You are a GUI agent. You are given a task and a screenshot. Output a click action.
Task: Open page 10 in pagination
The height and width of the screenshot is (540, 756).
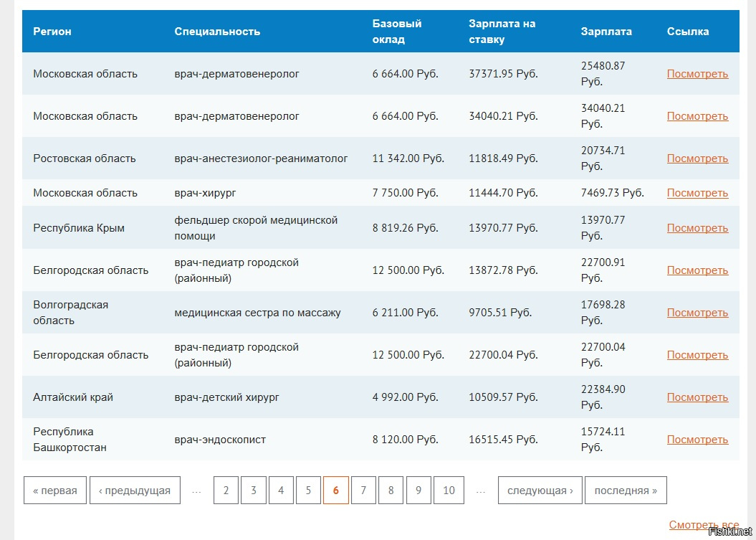(449, 491)
